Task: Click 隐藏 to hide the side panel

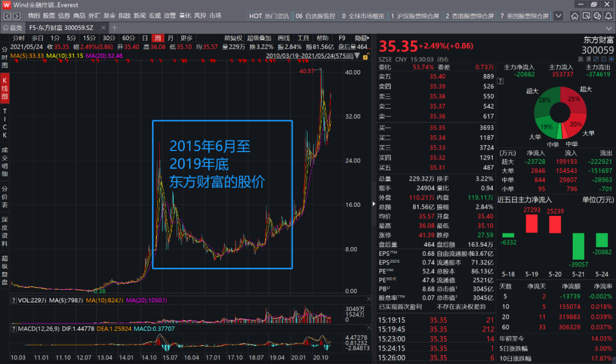Action: click(362, 38)
